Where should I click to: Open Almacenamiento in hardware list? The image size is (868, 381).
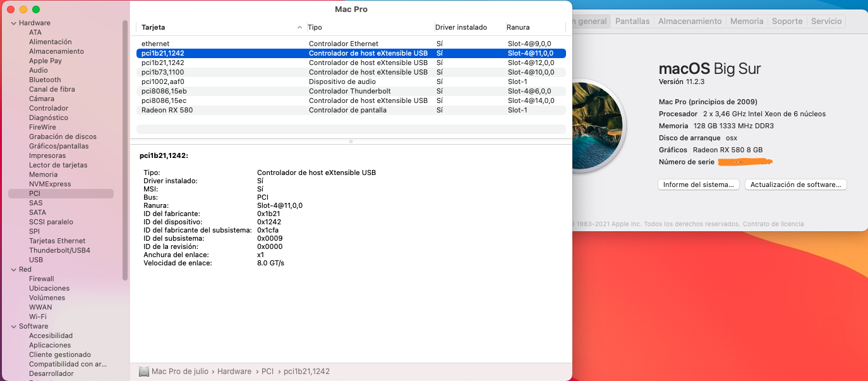56,51
